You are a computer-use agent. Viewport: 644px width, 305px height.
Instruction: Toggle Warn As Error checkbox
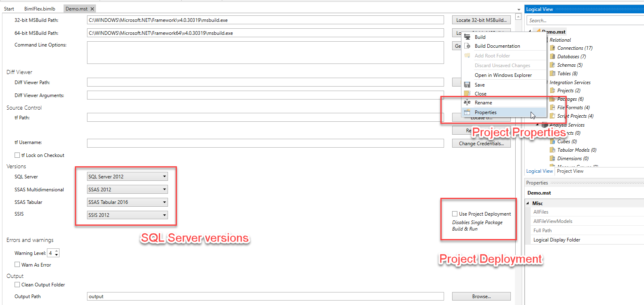pyautogui.click(x=17, y=265)
